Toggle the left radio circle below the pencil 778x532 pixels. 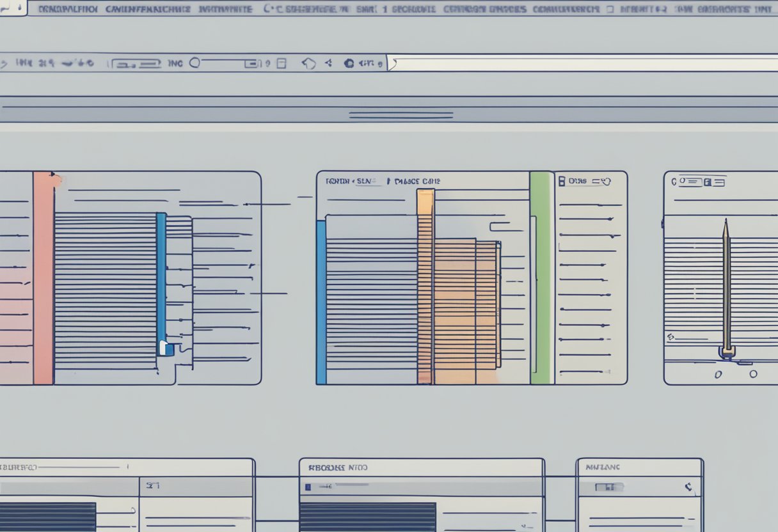(718, 374)
